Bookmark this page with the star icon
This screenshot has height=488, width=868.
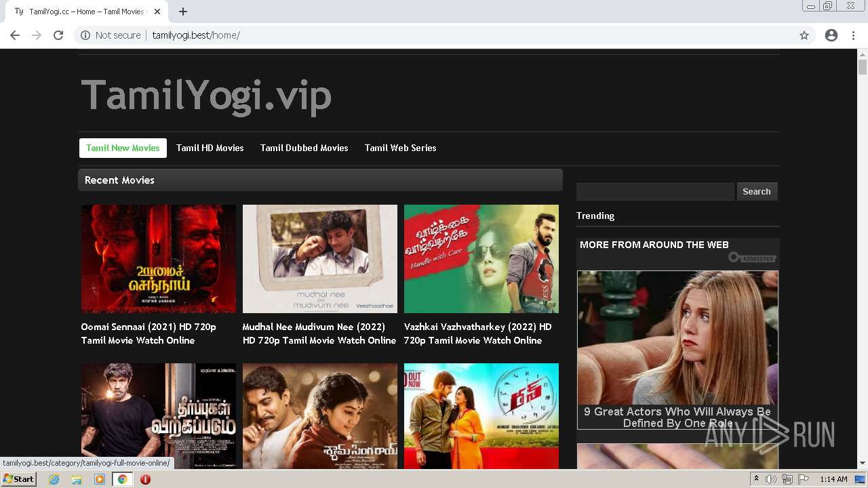coord(804,35)
